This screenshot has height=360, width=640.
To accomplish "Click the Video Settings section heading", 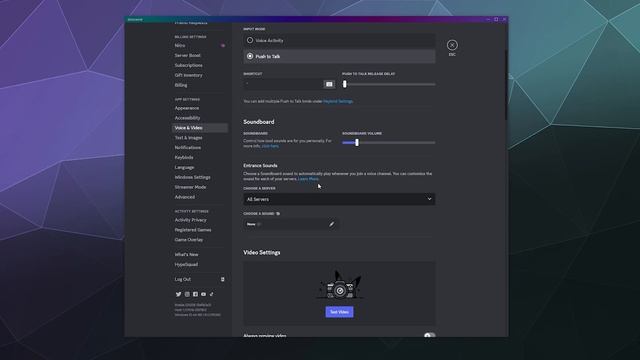I will (262, 253).
